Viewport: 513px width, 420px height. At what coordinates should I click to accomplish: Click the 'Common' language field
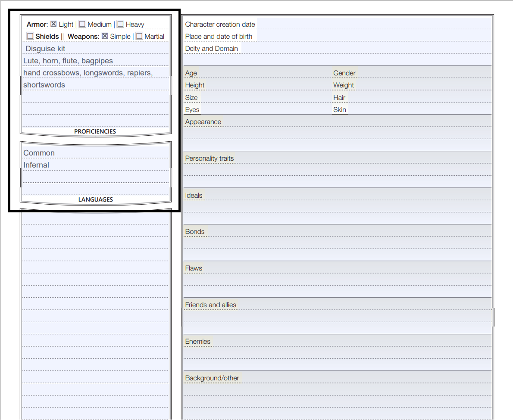coord(96,152)
